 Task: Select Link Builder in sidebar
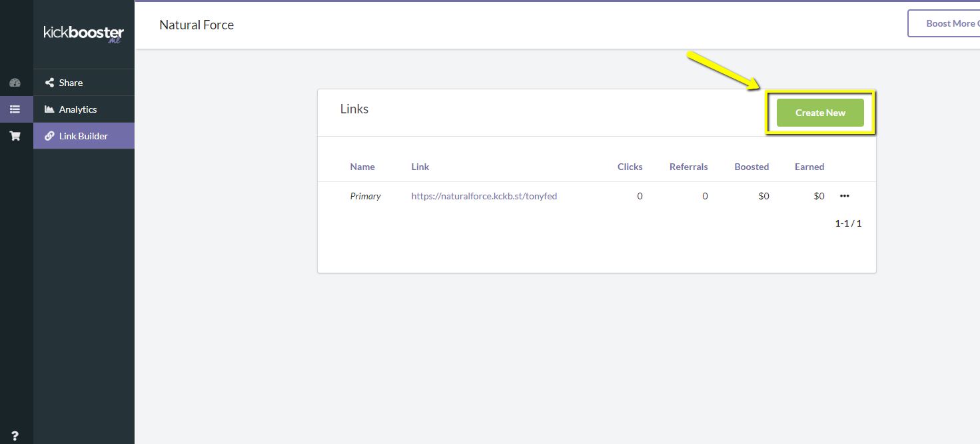point(84,136)
